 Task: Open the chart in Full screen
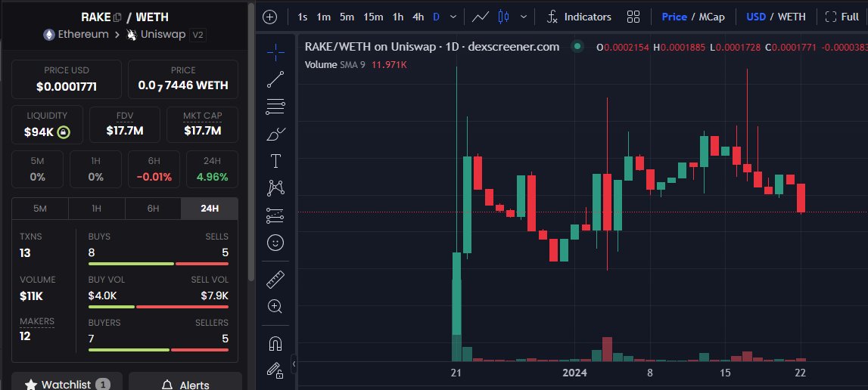(842, 17)
